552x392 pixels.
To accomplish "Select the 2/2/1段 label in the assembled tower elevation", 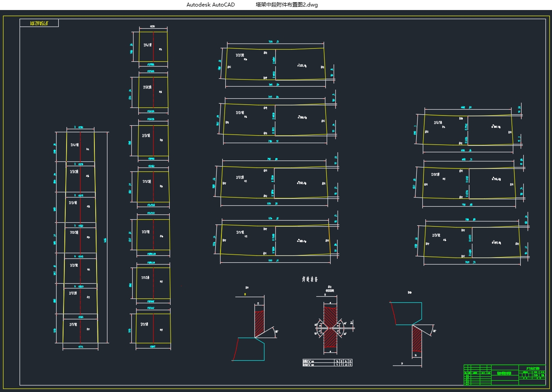I will click(x=74, y=265).
